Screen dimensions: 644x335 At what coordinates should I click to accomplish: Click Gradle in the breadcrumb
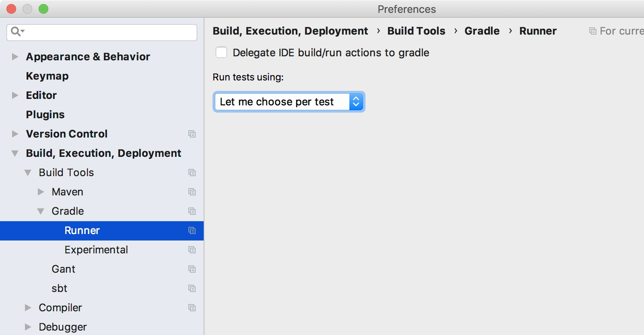[482, 31]
